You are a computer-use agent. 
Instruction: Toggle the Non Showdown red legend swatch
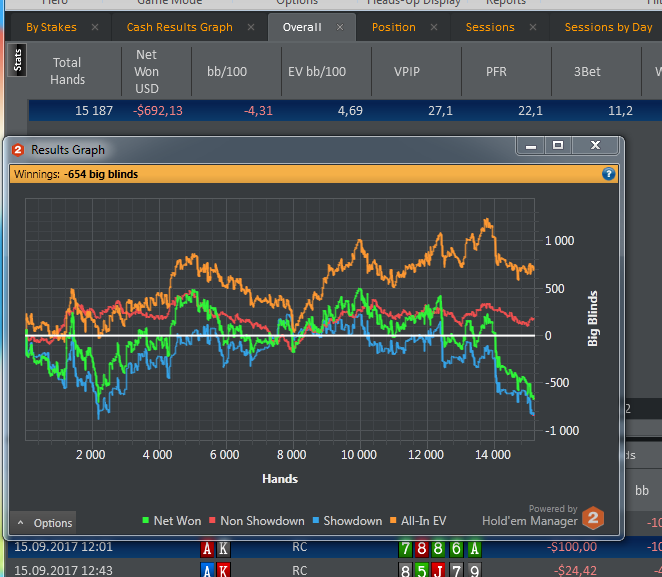212,520
